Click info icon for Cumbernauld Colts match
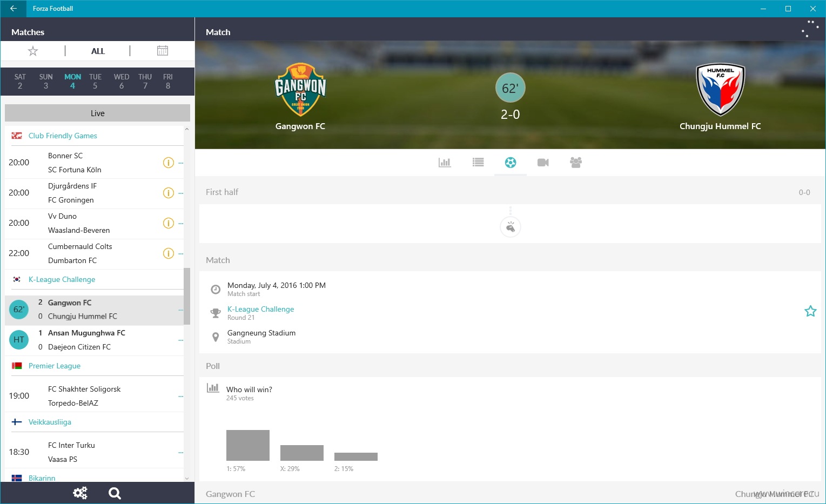The width and height of the screenshot is (826, 504). tap(169, 253)
